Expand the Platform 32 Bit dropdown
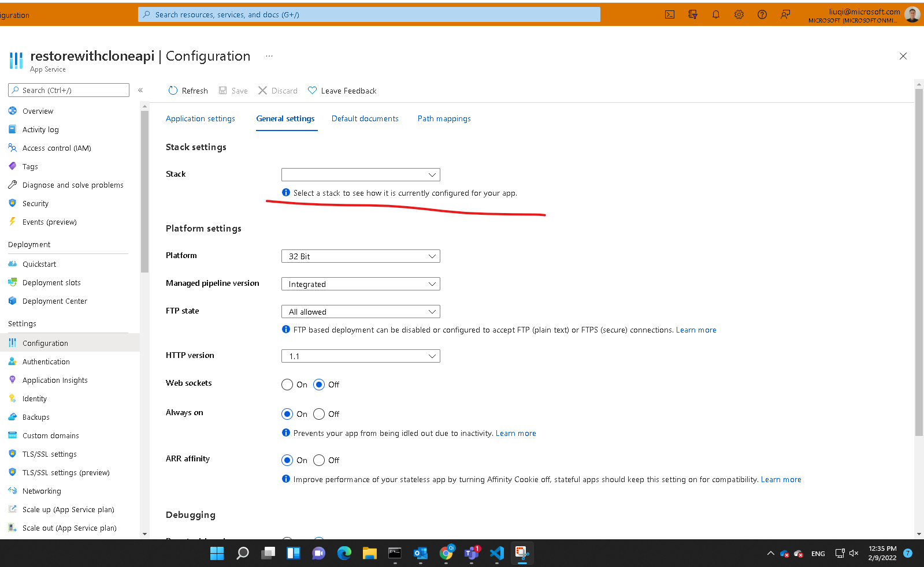The height and width of the screenshot is (567, 924). pyautogui.click(x=361, y=256)
